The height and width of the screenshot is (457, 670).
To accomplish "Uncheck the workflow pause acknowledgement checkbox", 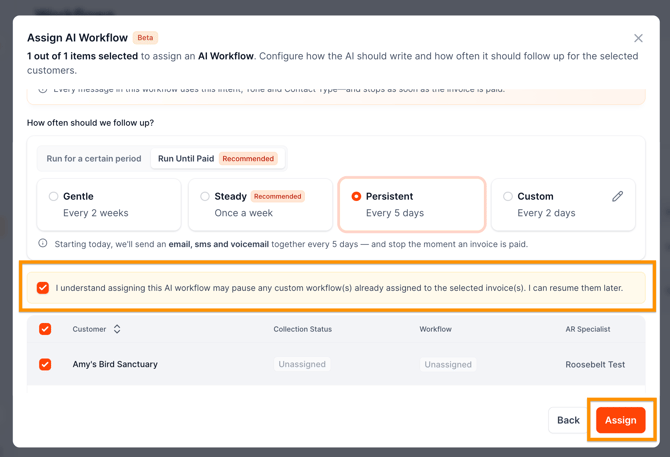I will pyautogui.click(x=43, y=288).
